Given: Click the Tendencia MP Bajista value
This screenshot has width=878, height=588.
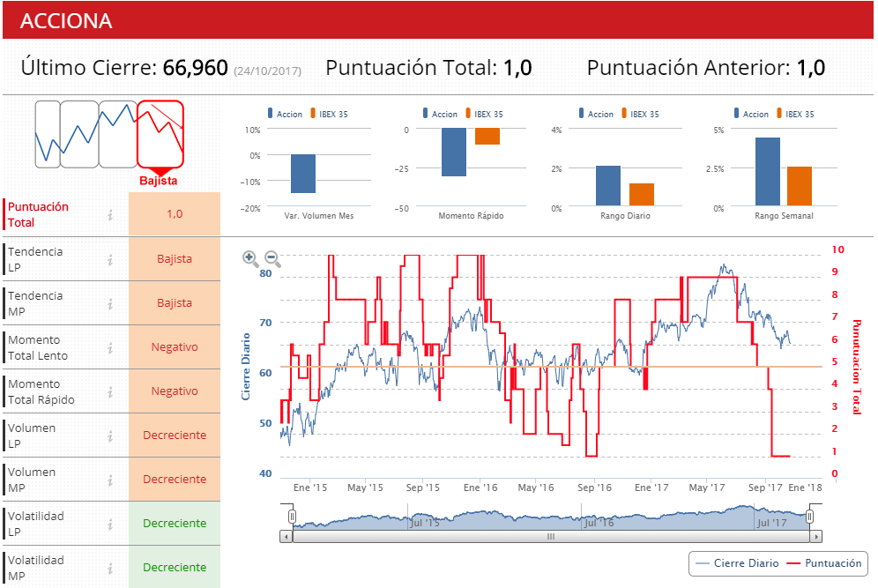Looking at the screenshot, I should [175, 303].
